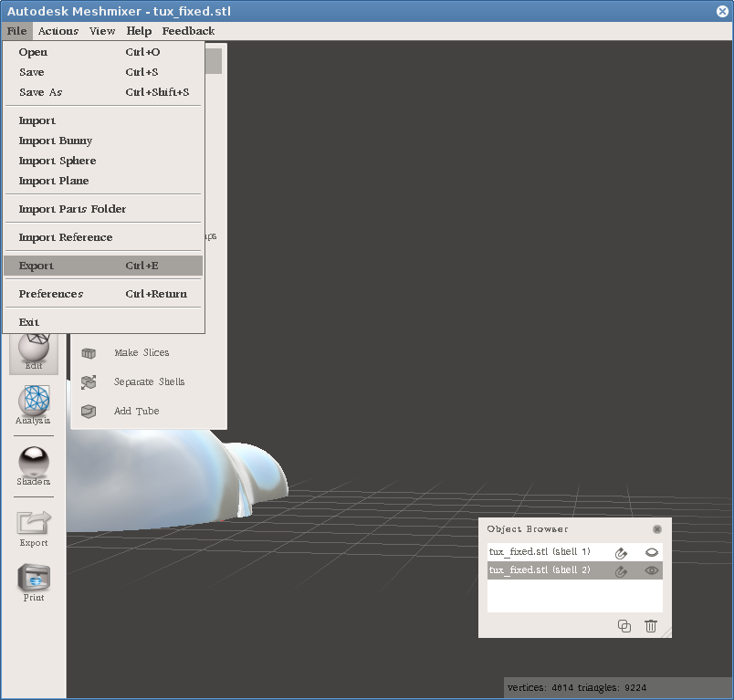Open the Feedback menu
This screenshot has width=734, height=700.
coord(188,31)
